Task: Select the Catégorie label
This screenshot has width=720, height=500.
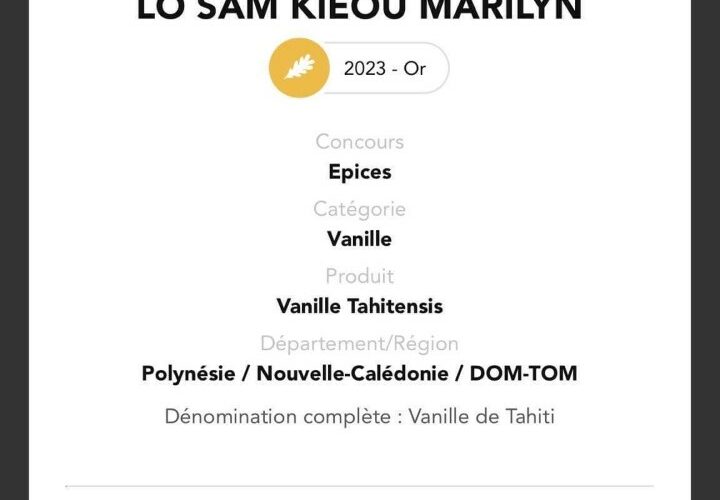Action: (x=360, y=209)
